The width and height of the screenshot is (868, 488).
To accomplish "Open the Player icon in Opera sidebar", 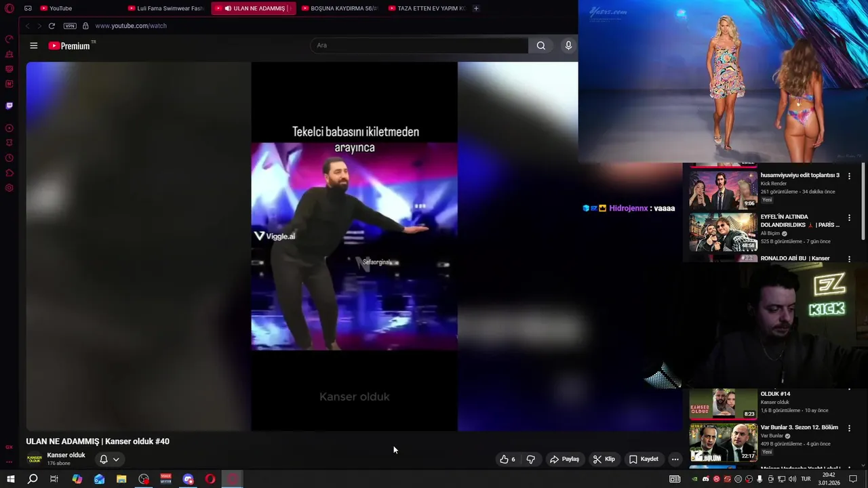I will [x=9, y=128].
